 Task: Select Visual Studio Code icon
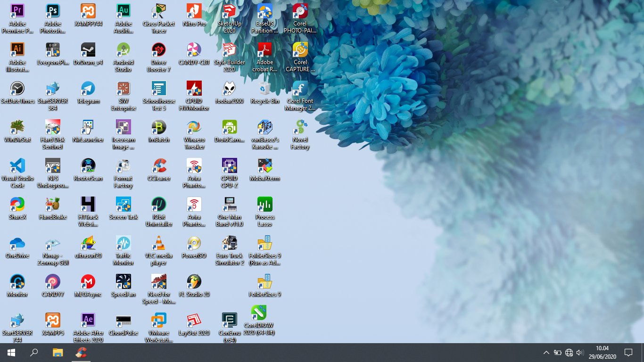[x=17, y=173]
